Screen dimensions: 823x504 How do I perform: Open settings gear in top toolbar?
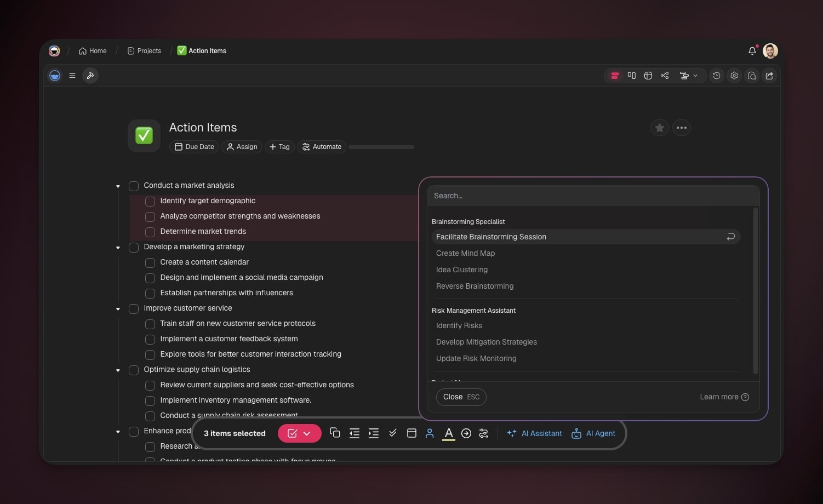tap(734, 76)
